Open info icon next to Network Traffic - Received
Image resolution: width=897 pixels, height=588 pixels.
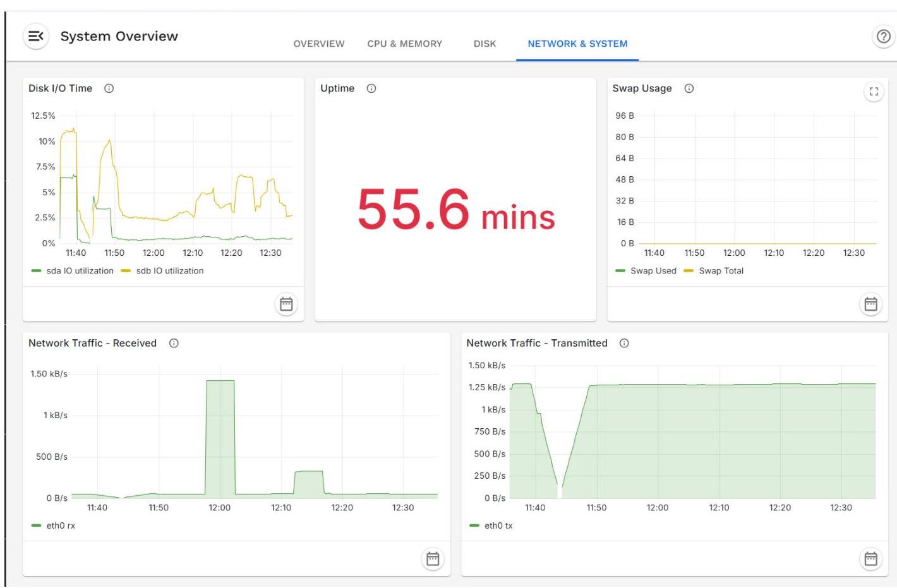[174, 343]
